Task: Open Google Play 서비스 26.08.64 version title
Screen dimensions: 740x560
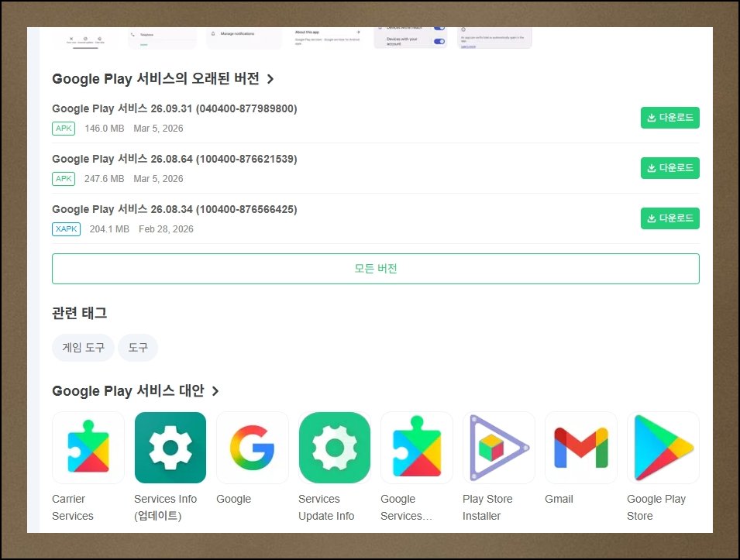Action: coord(174,159)
